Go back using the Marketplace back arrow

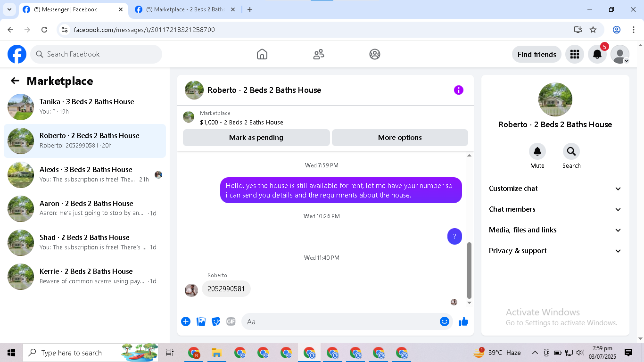15,81
